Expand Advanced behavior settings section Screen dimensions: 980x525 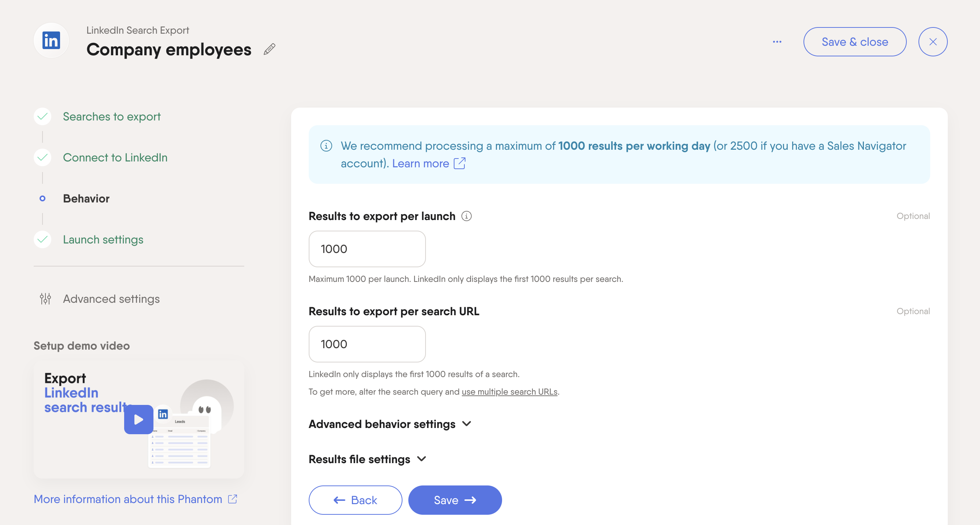[390, 424]
